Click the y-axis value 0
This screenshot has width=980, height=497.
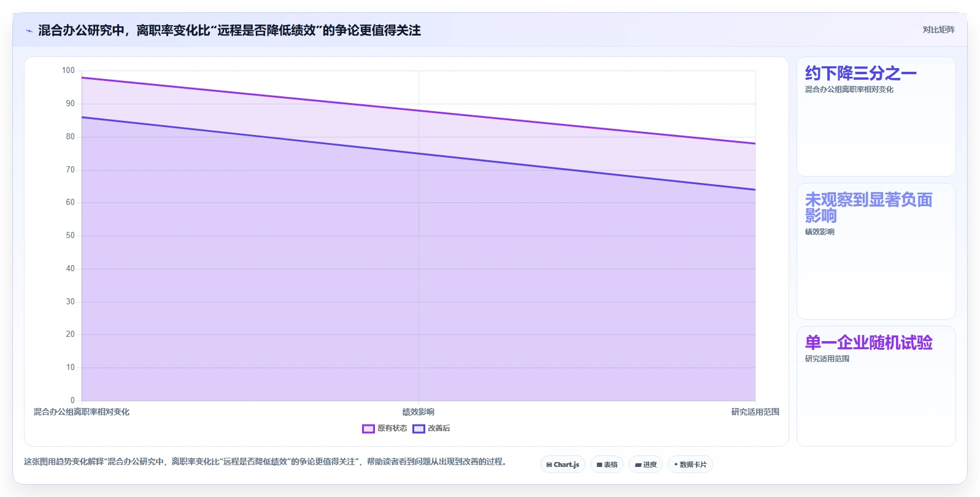pos(72,401)
